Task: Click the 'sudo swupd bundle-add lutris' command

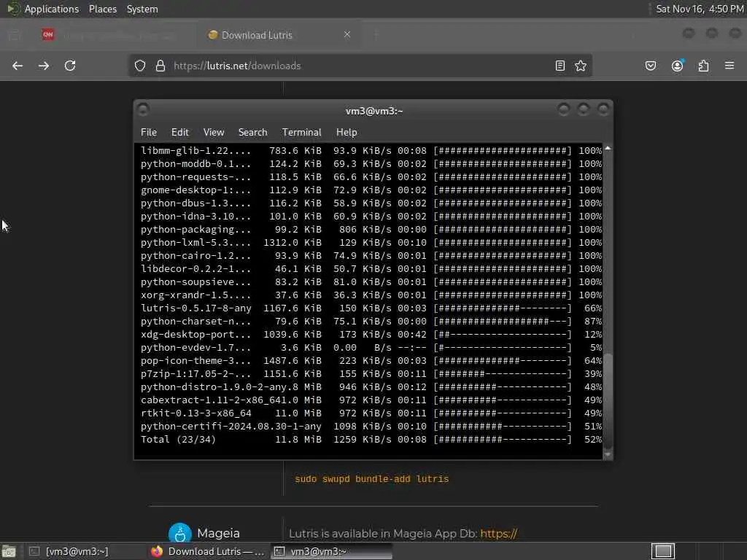Action: coord(371,479)
